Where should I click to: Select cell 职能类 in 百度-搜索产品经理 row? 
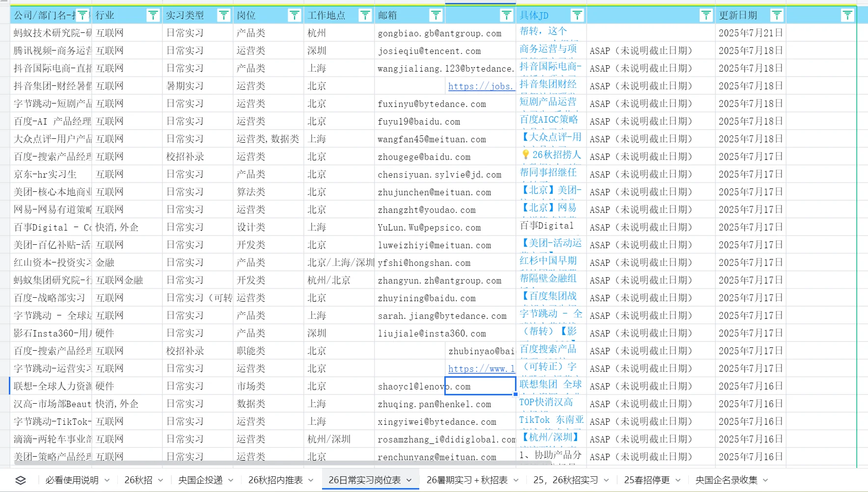tap(268, 351)
